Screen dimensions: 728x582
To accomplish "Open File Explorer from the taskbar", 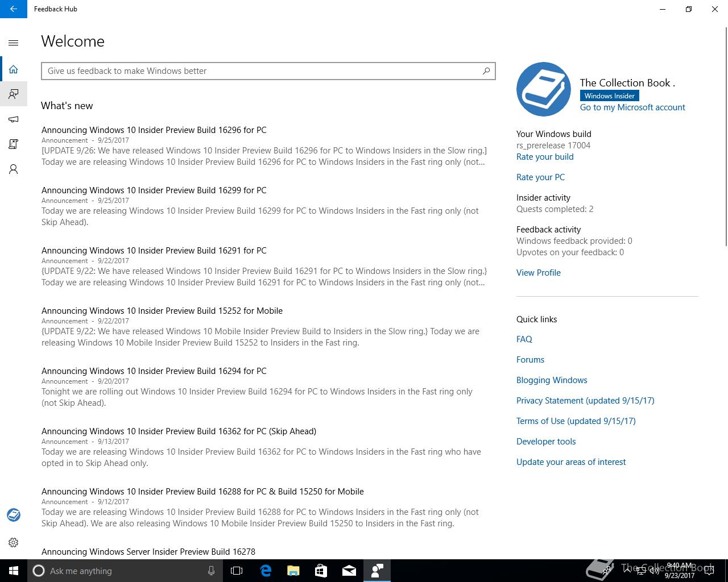I will point(293,571).
